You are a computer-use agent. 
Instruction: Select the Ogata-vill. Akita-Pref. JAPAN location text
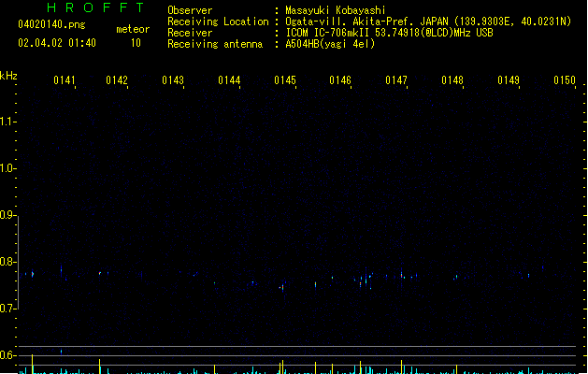(x=428, y=22)
